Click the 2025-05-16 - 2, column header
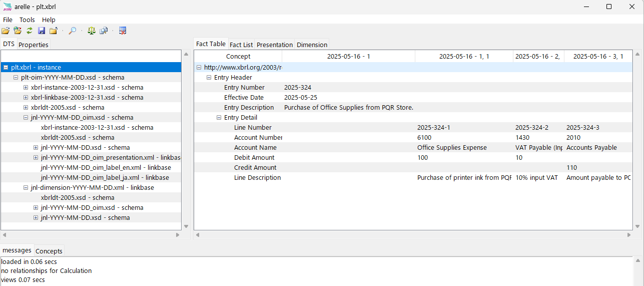 tap(539, 56)
